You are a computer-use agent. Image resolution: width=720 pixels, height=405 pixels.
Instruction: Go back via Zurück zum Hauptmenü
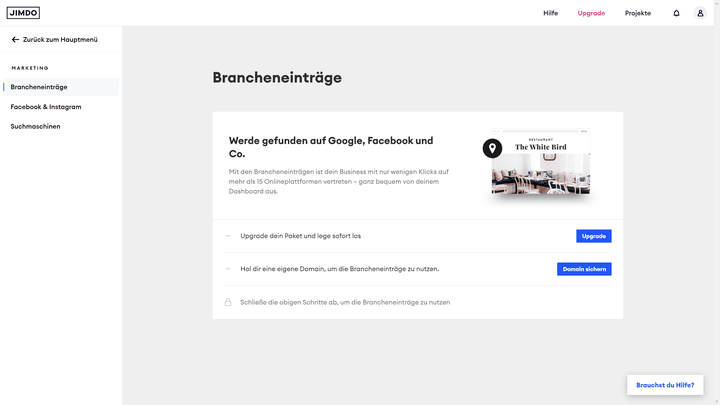pos(55,39)
